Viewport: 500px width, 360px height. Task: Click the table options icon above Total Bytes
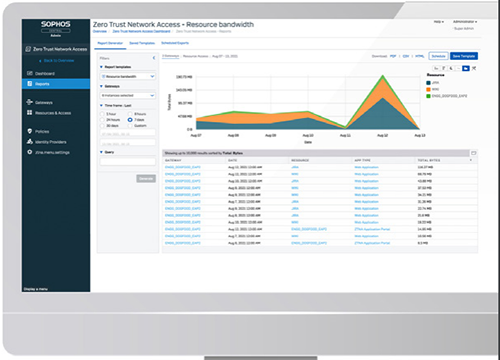473,153
